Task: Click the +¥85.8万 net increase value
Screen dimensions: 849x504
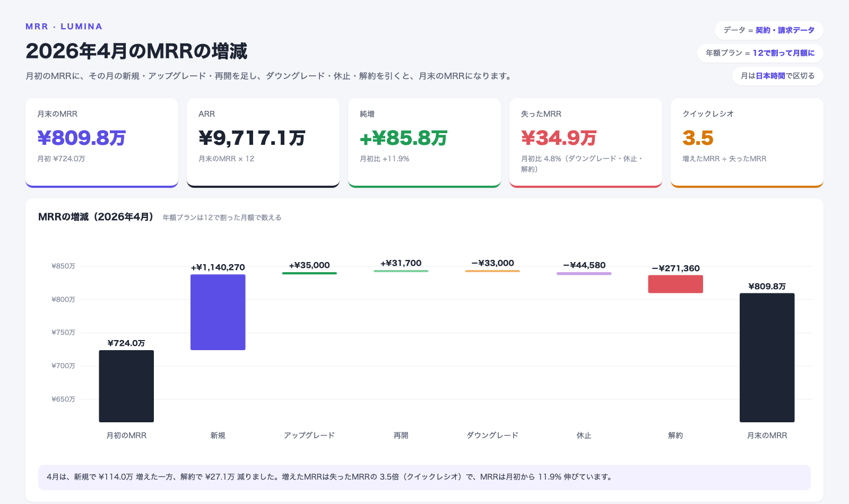Action: 403,138
